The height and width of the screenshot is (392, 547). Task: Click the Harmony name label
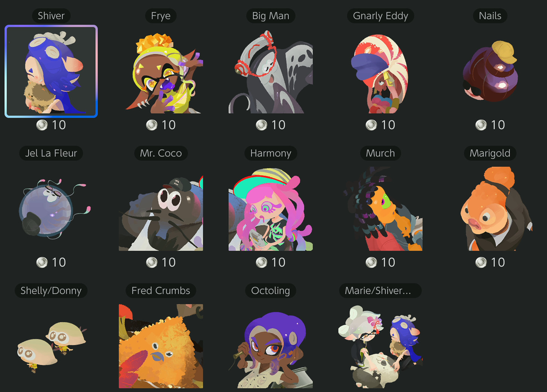[x=271, y=153]
